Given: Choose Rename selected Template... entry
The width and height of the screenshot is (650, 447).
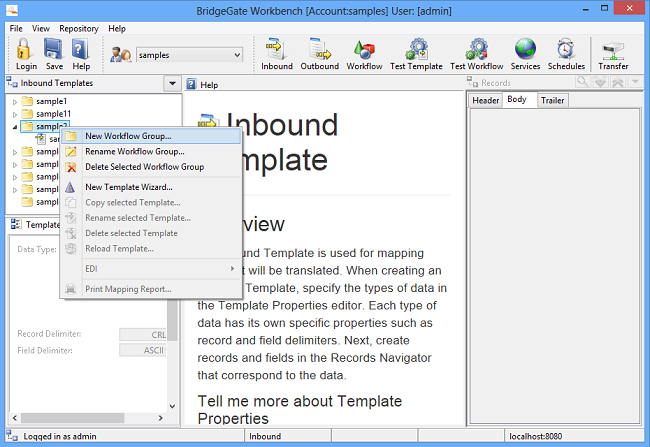Looking at the screenshot, I should (151, 218).
